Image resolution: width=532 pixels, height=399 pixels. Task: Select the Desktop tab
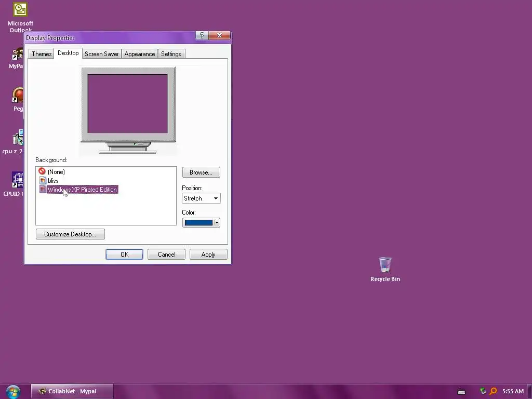click(x=68, y=53)
